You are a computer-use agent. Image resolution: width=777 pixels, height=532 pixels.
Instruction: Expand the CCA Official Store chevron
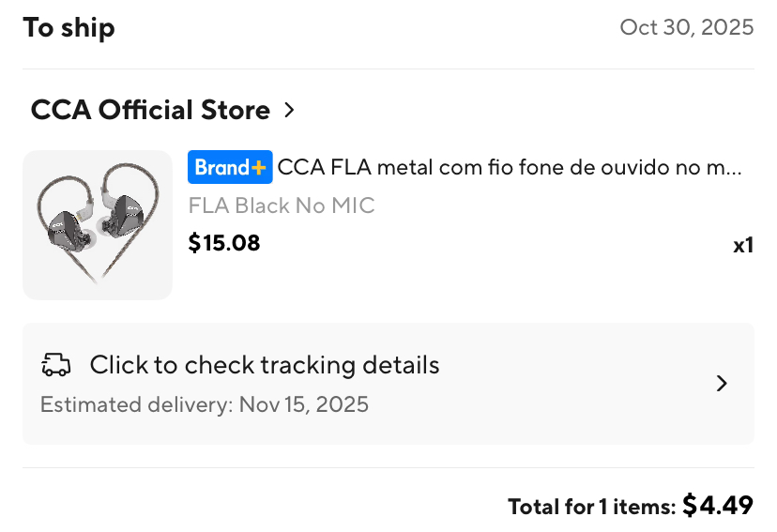pyautogui.click(x=289, y=110)
